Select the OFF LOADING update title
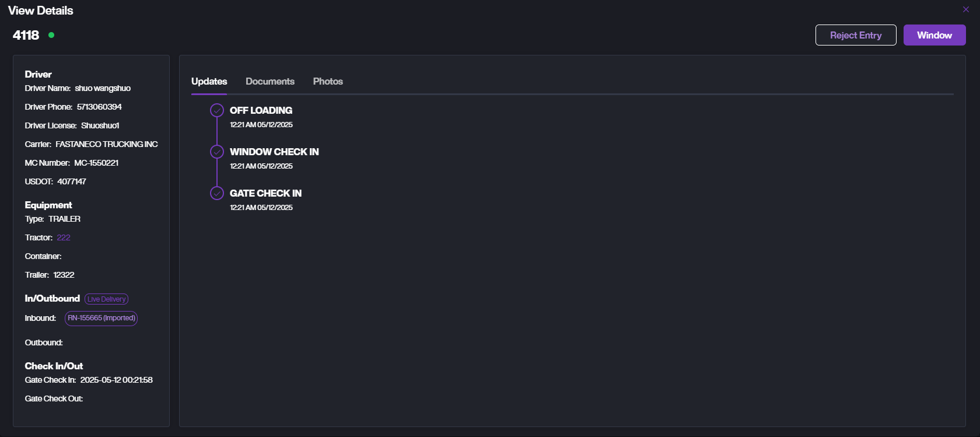This screenshot has width=980, height=437. [261, 110]
